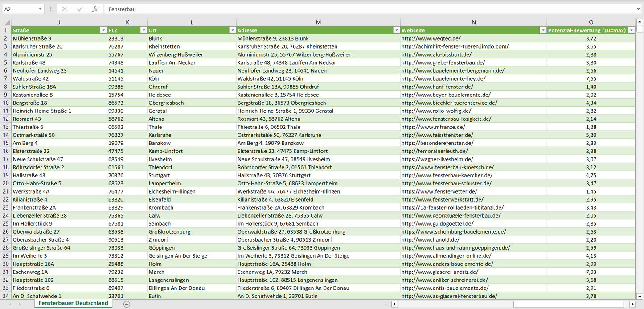The height and width of the screenshot is (309, 644).
Task: Click the http://www.weqtec.de/ website cell
Action: [431, 38]
